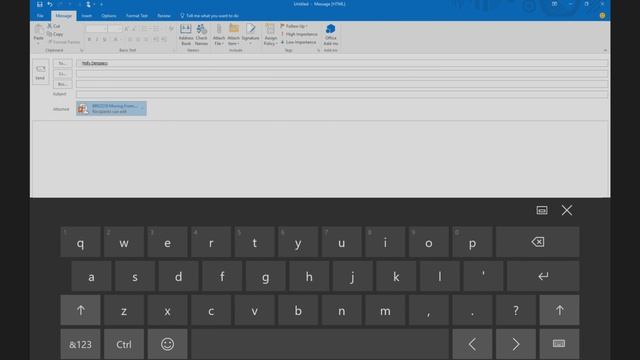Collapse the ribbon with the caret arrow
Screen dimensions: 640x360
pos(605,50)
